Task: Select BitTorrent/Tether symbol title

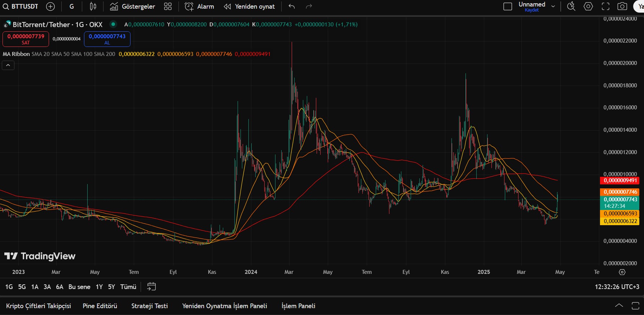Action: coord(58,25)
